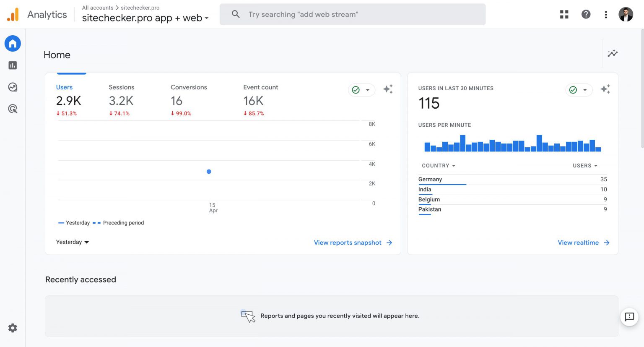Open the Insights panel via the top-right chart icon

click(613, 54)
